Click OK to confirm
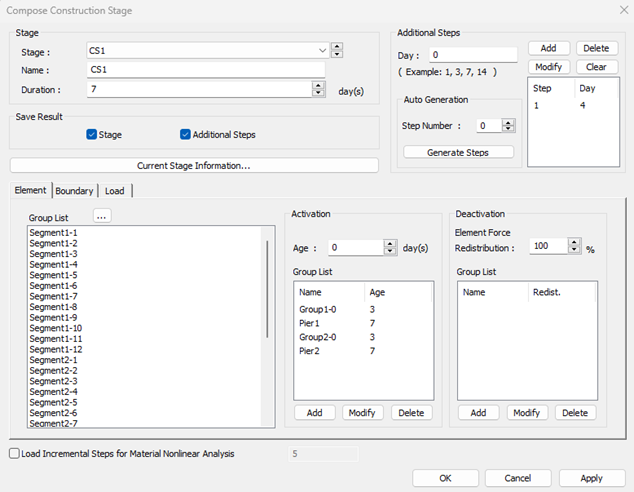Viewport: 634px width, 492px height. coord(445,478)
